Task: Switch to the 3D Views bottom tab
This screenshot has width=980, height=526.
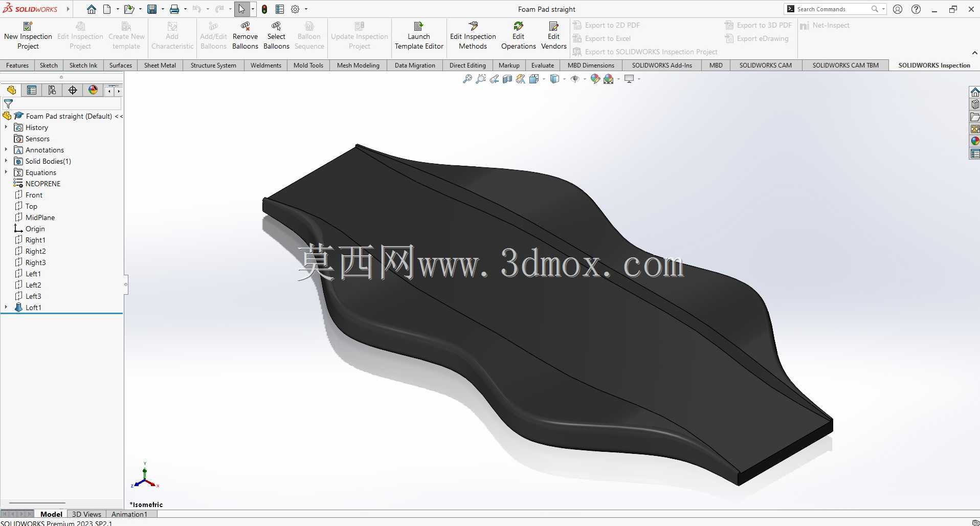Action: [86, 514]
